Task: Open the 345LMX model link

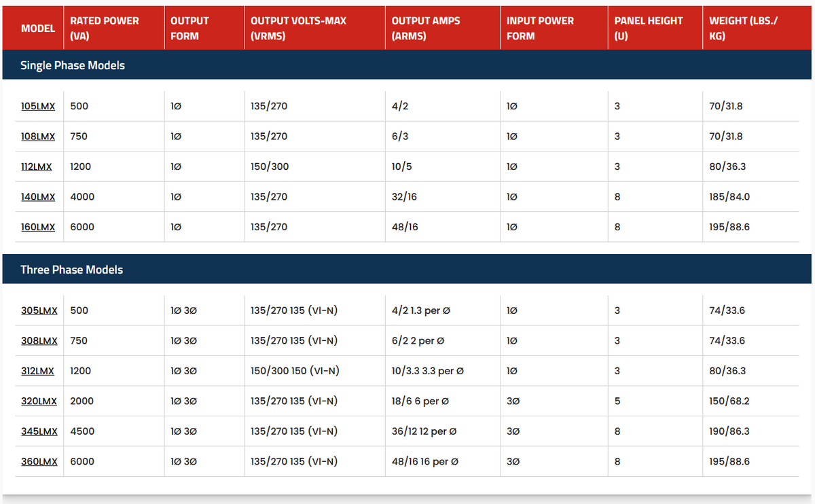Action: pos(39,431)
